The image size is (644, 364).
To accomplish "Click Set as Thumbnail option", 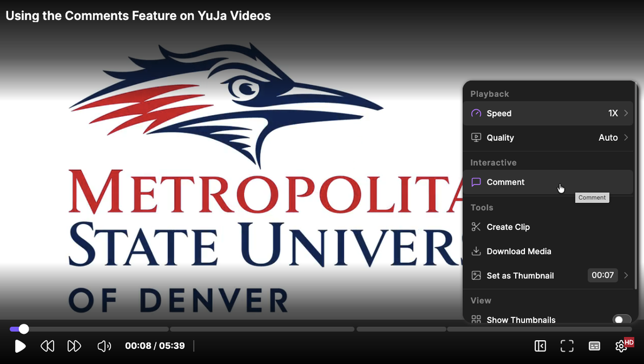I will coord(550,275).
